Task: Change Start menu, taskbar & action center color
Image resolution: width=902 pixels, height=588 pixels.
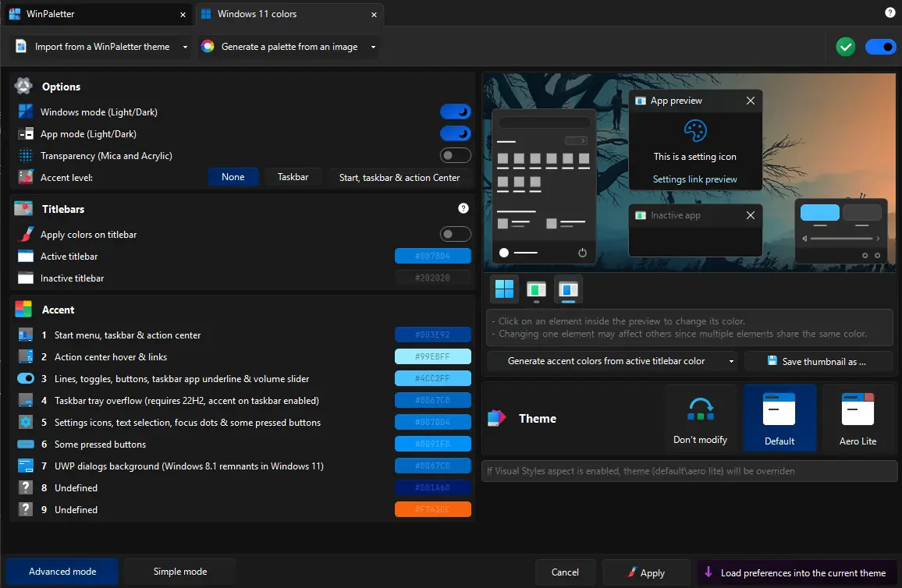Action: pyautogui.click(x=432, y=335)
